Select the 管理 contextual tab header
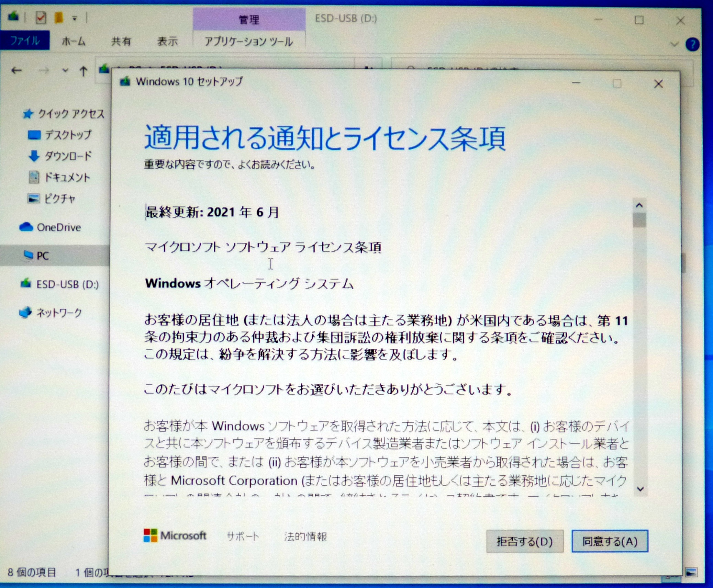 pos(249,19)
